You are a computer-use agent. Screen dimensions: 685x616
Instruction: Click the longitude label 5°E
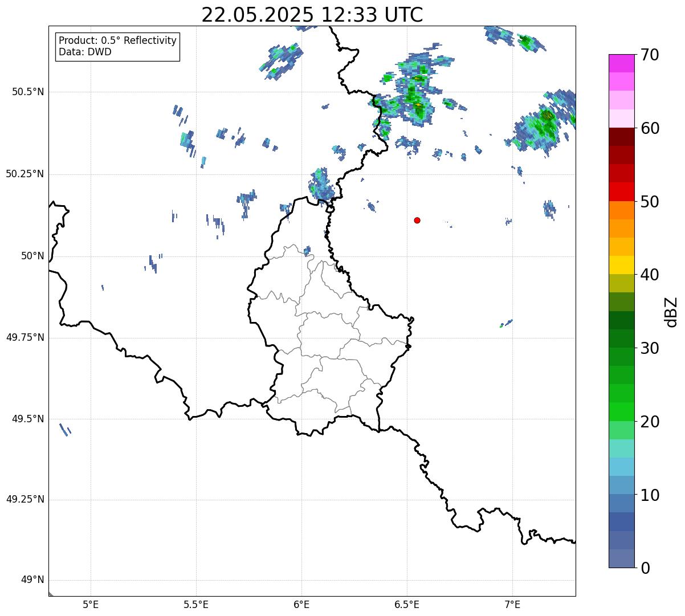(91, 605)
